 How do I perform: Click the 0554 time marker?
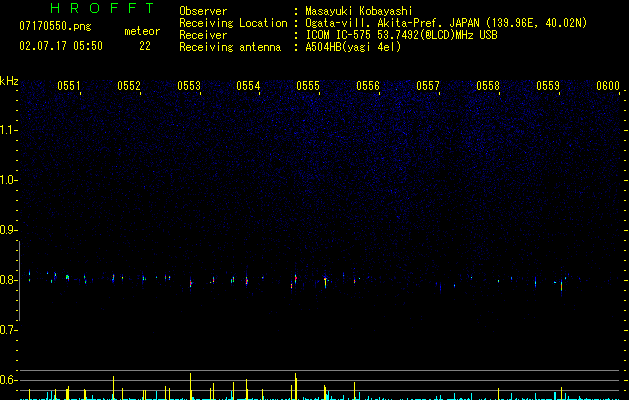(x=248, y=86)
